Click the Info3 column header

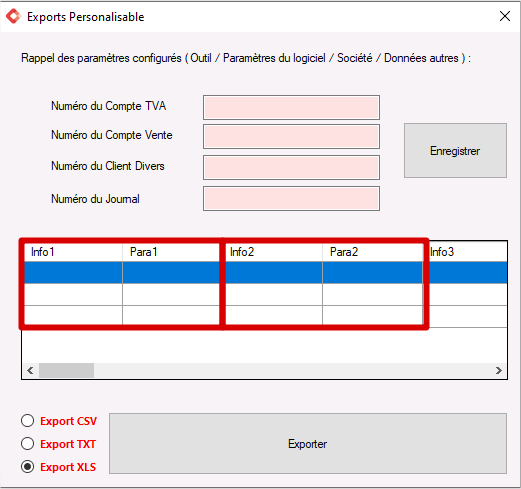pos(467,252)
